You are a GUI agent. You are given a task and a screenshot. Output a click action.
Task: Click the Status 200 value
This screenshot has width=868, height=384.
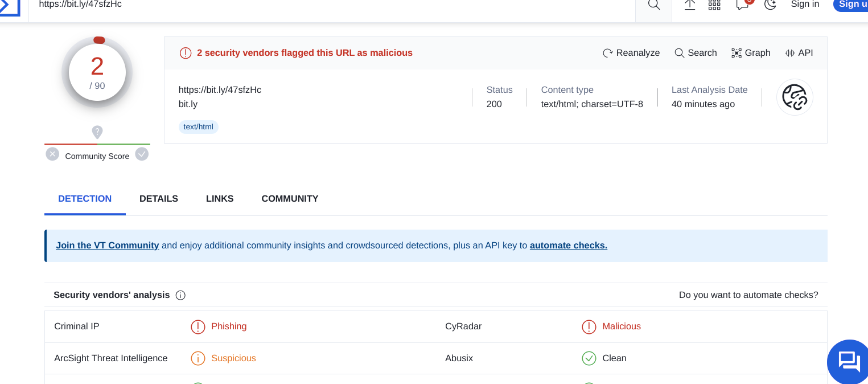494,104
